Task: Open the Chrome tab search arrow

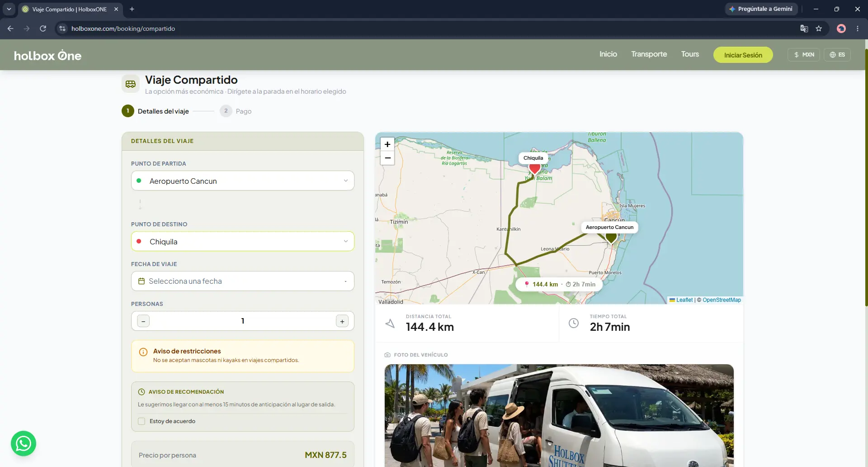Action: (x=9, y=9)
